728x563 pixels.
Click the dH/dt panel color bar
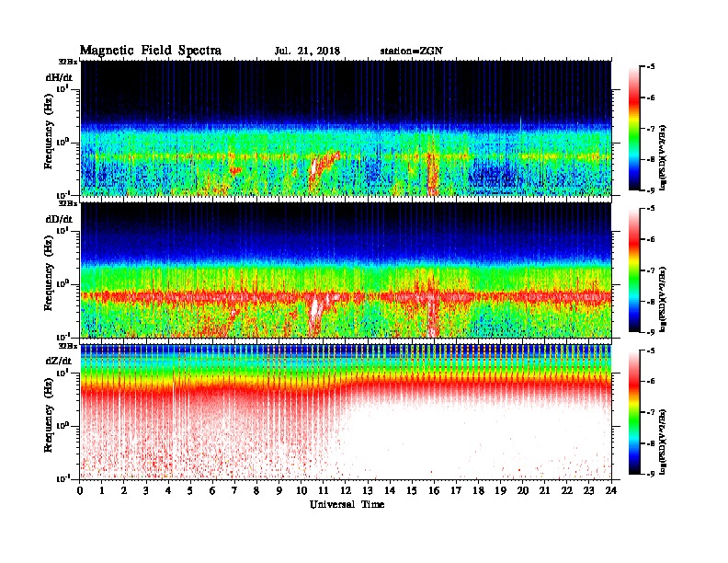click(x=634, y=128)
